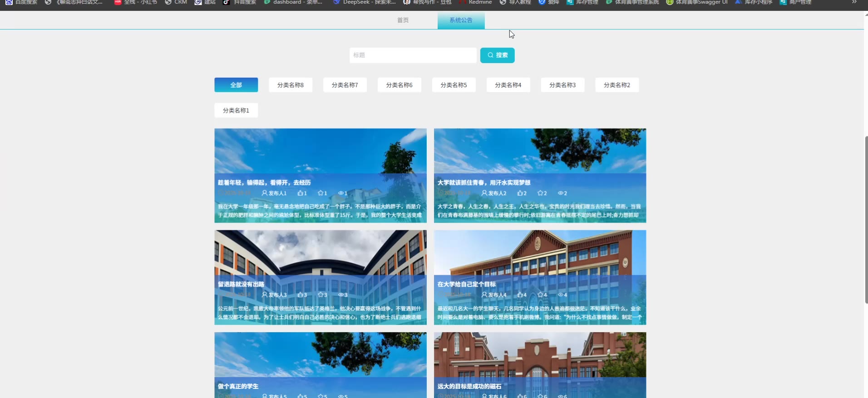
Task: Open the title '做个真正的学生'
Action: point(238,386)
